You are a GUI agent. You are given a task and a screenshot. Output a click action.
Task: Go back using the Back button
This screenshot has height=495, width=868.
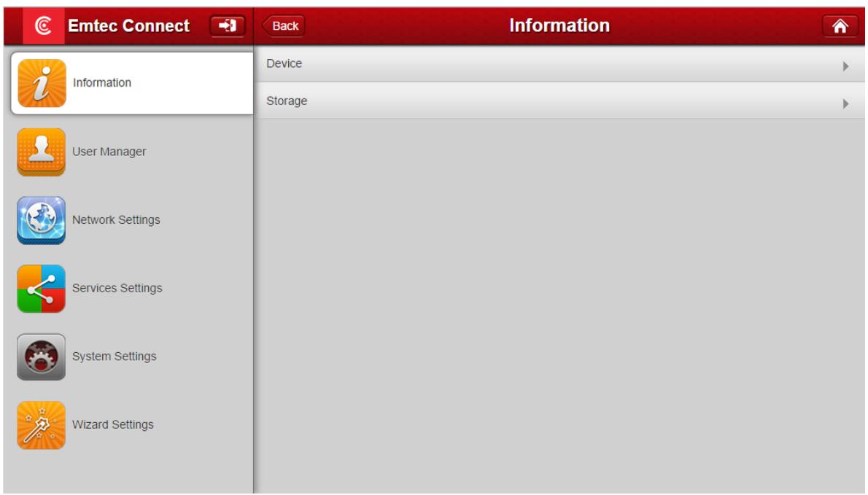284,26
